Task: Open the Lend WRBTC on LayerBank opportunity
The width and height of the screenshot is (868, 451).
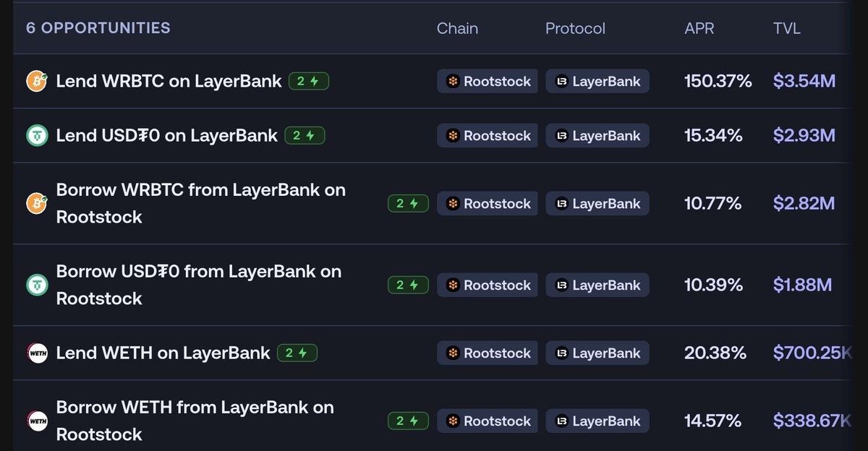Action: (x=169, y=81)
